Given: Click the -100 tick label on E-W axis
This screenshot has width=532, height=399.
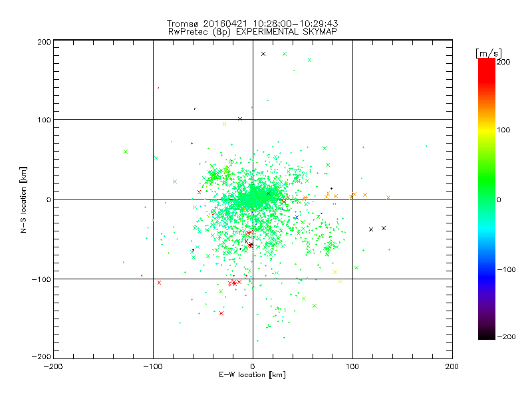Looking at the screenshot, I should [x=153, y=367].
